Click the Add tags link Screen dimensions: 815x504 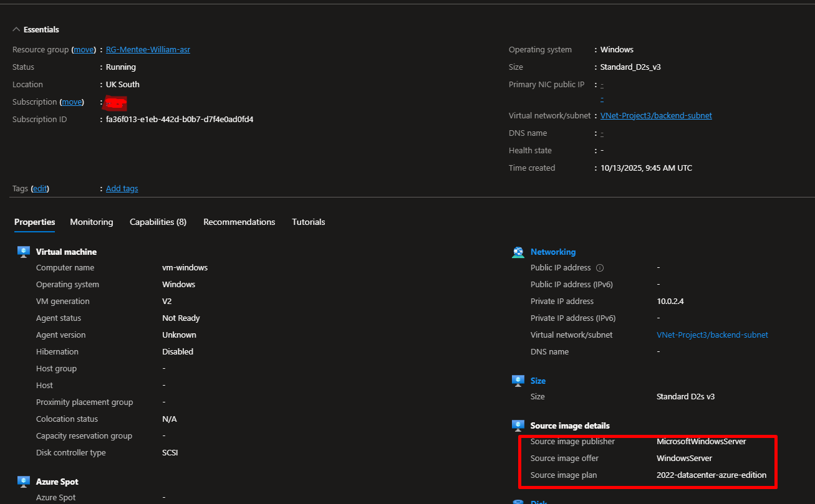(122, 188)
